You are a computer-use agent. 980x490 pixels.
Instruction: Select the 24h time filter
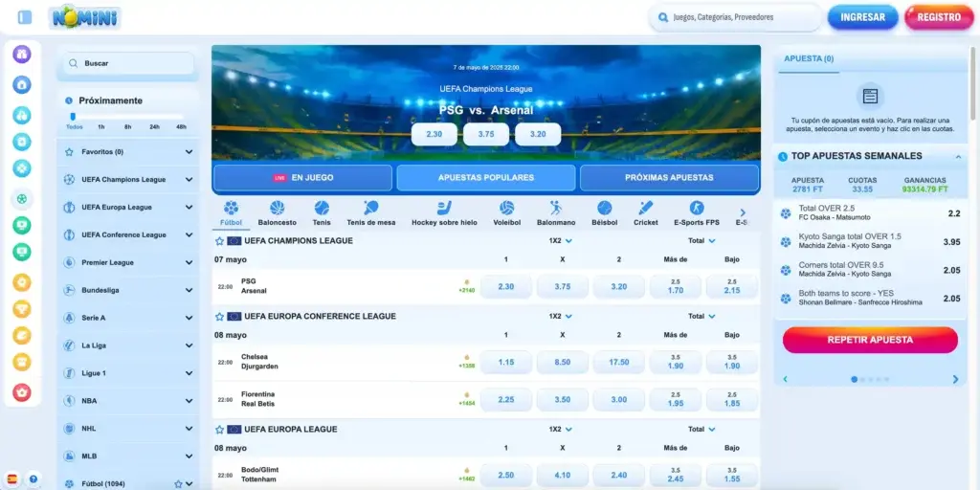tap(154, 127)
